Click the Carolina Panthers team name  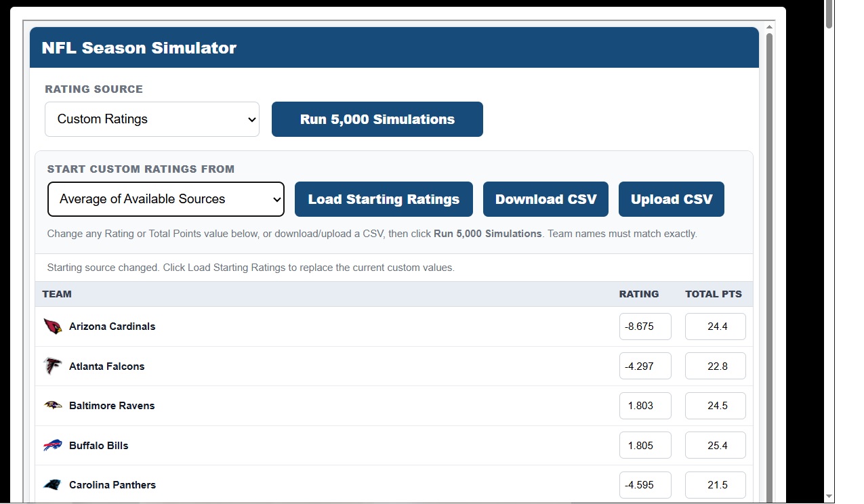tap(112, 485)
